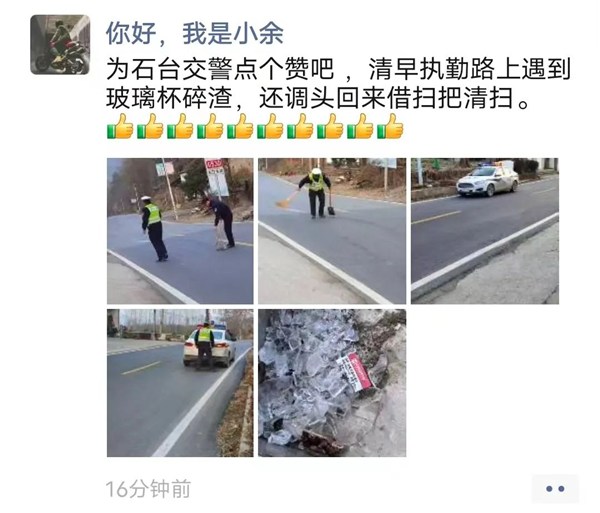Open the motorcycle profile avatar

click(60, 44)
